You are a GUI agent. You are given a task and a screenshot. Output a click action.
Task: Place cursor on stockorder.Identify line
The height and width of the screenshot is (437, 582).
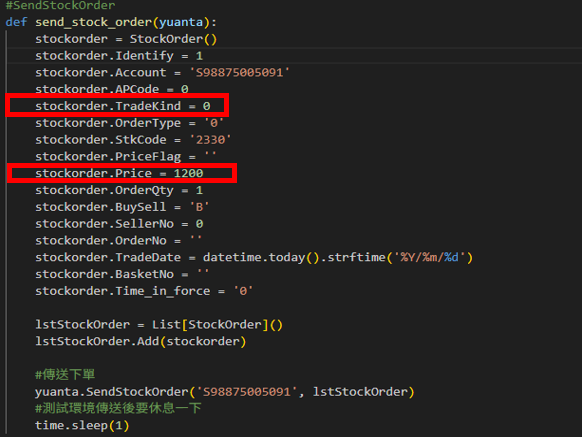[119, 56]
